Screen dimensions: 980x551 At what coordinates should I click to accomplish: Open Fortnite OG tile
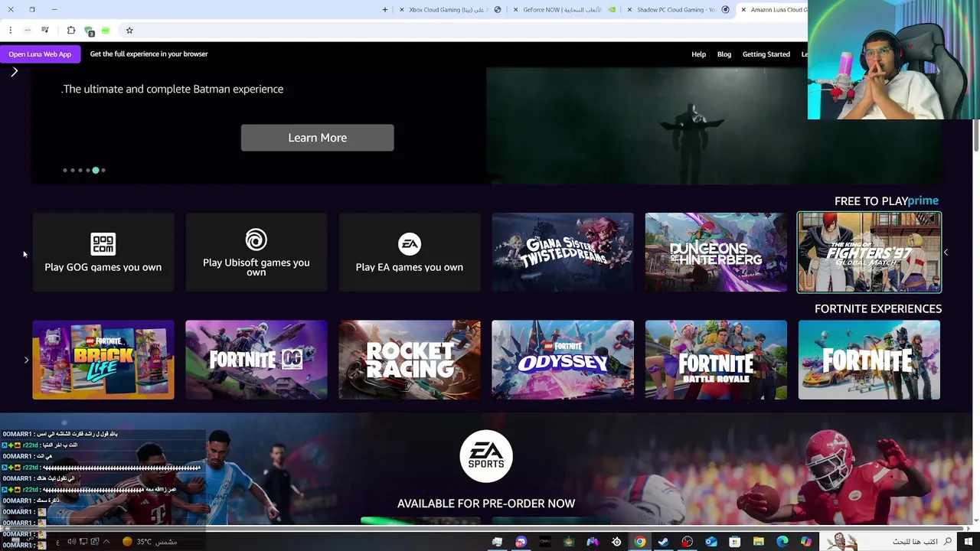pos(256,360)
